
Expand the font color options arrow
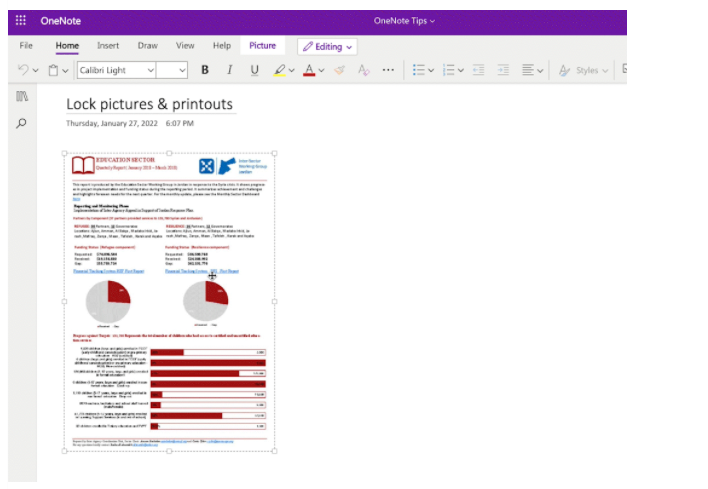pos(321,70)
